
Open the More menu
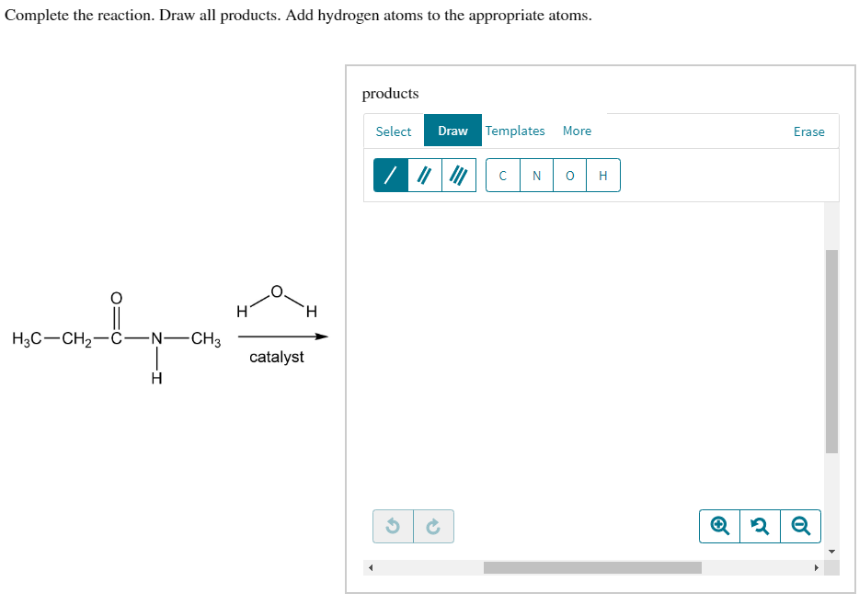tap(577, 131)
